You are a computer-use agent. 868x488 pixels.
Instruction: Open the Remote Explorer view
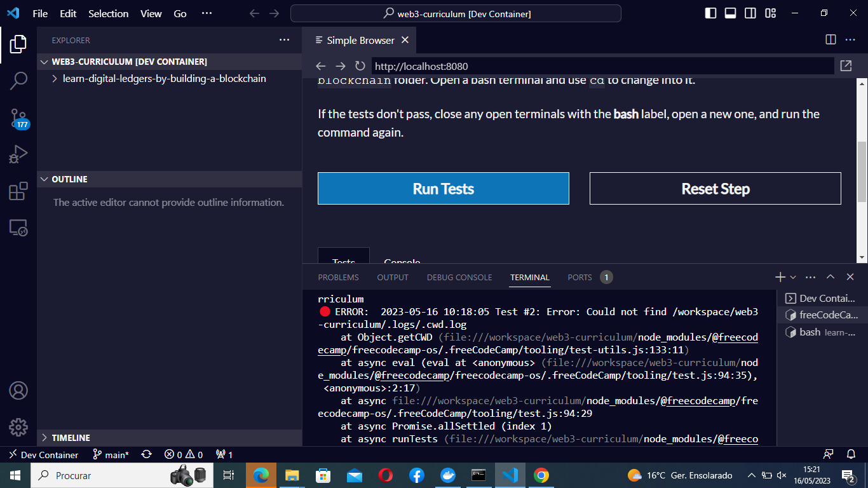tap(18, 229)
